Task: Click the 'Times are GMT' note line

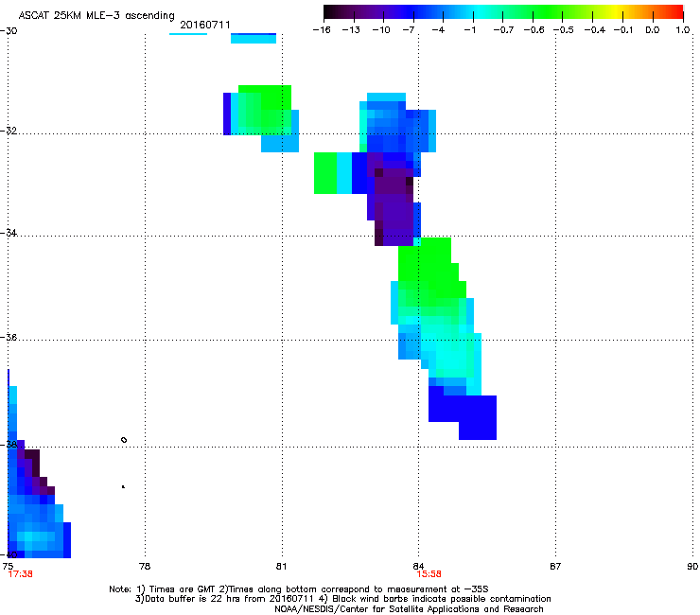Action: 299,589
